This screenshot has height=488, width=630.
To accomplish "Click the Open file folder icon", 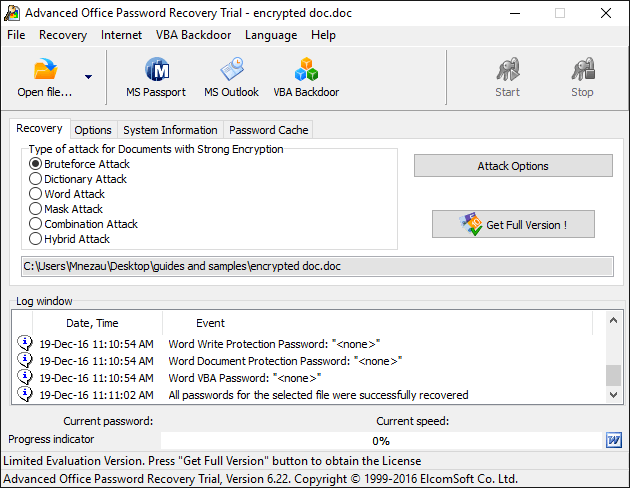I will pyautogui.click(x=45, y=69).
